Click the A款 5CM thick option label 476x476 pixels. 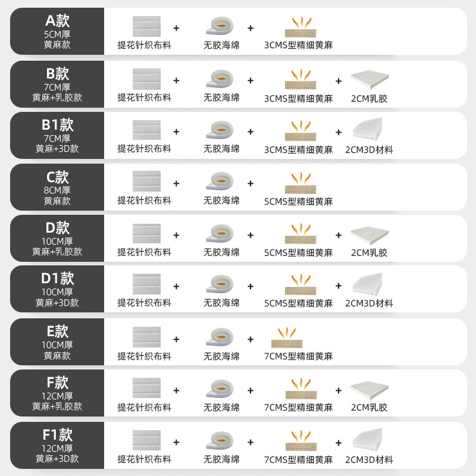click(57, 32)
